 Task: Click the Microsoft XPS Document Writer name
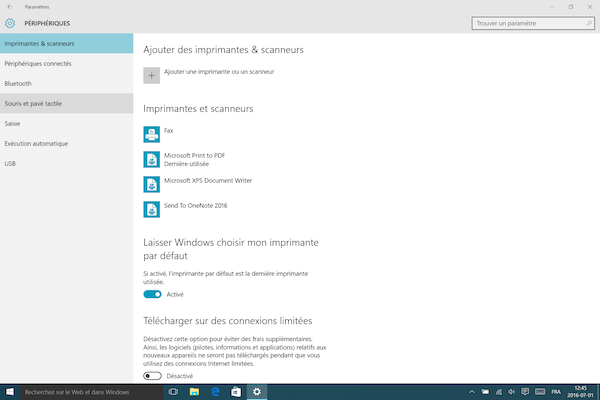[x=208, y=180]
